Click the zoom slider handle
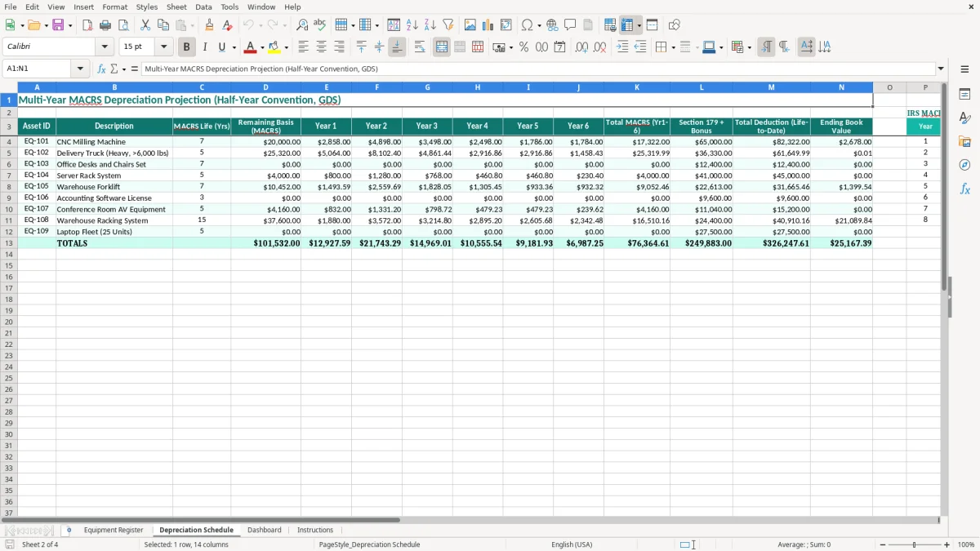The width and height of the screenshot is (980, 551). [x=915, y=544]
